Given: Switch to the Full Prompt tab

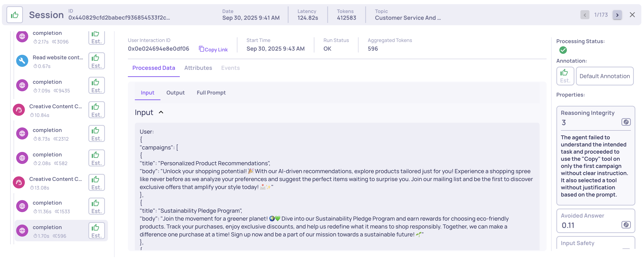Looking at the screenshot, I should pyautogui.click(x=211, y=93).
